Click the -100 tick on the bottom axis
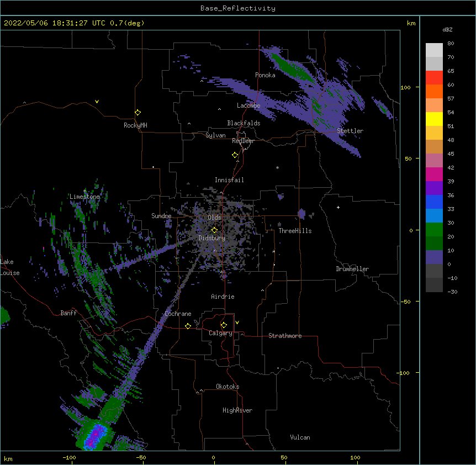Screen dimensions: 476x465 pyautogui.click(x=69, y=457)
